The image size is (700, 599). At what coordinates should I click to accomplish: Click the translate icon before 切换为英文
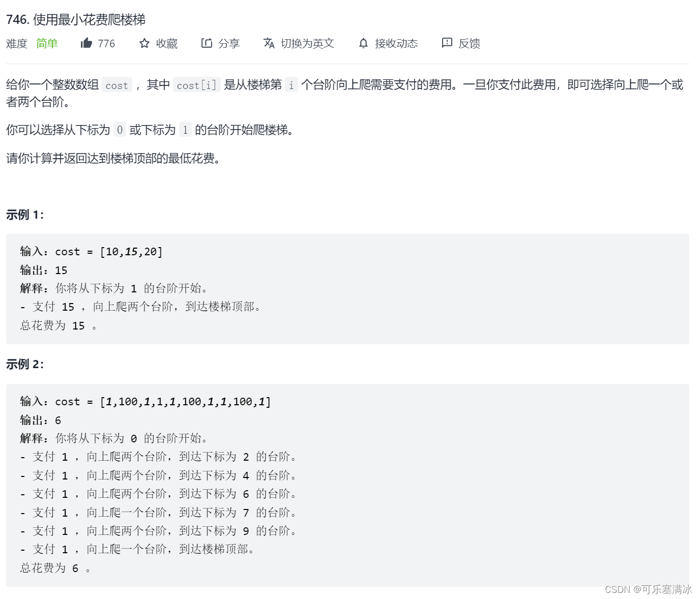pyautogui.click(x=269, y=43)
